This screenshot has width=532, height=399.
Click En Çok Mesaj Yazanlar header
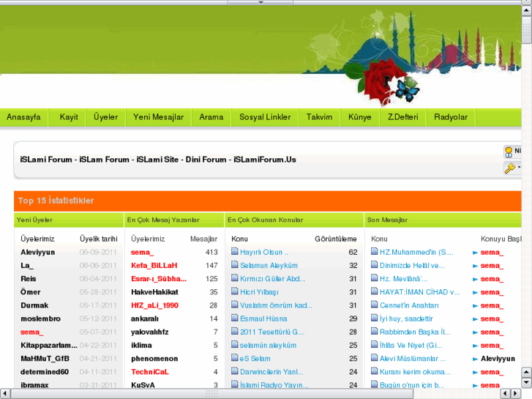[163, 220]
